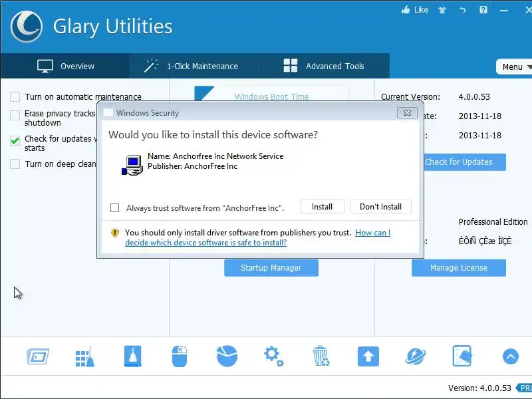Open the gears Process Manager icon
Image resolution: width=532 pixels, height=399 pixels.
coord(274,356)
